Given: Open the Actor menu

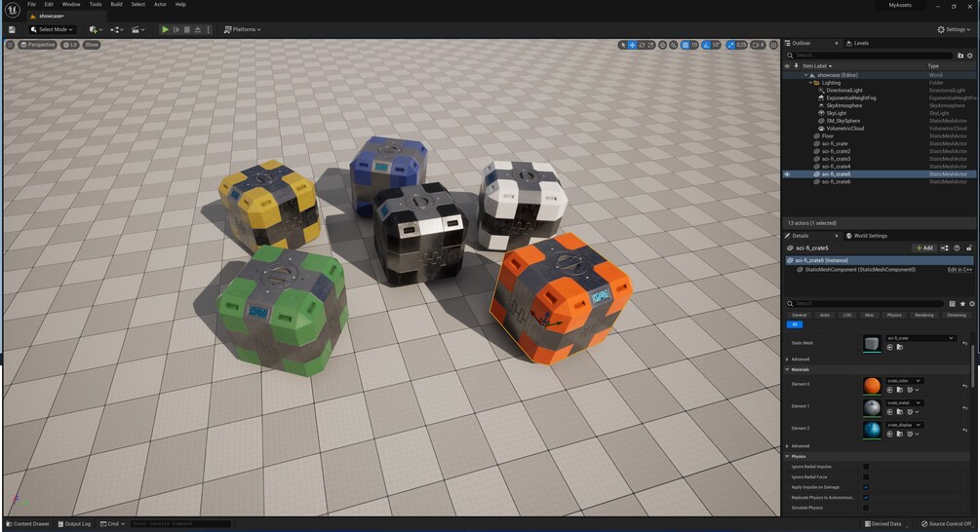Looking at the screenshot, I should pyautogui.click(x=160, y=4).
